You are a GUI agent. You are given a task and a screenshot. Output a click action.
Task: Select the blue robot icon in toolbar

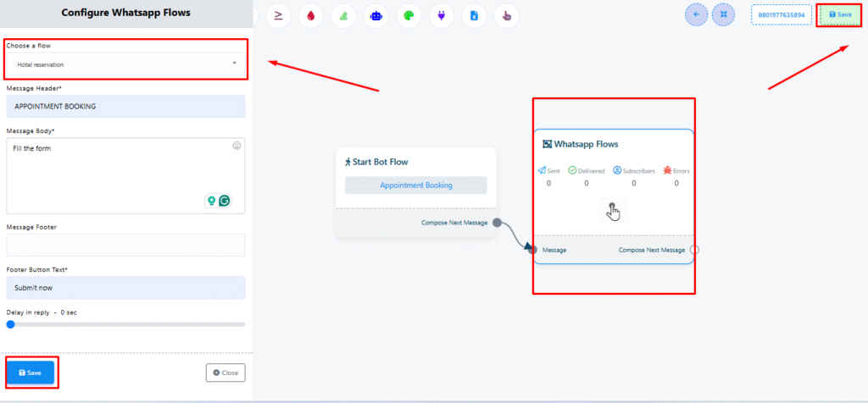pos(376,16)
